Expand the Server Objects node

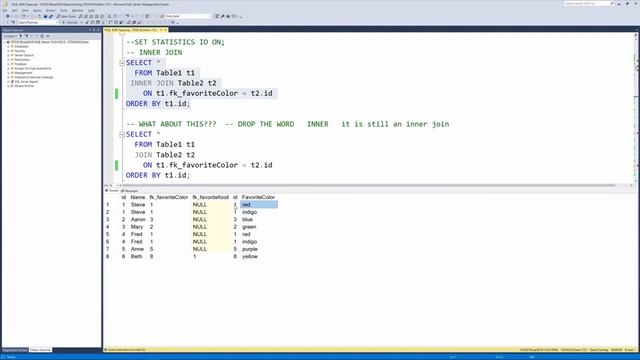pyautogui.click(x=8, y=55)
